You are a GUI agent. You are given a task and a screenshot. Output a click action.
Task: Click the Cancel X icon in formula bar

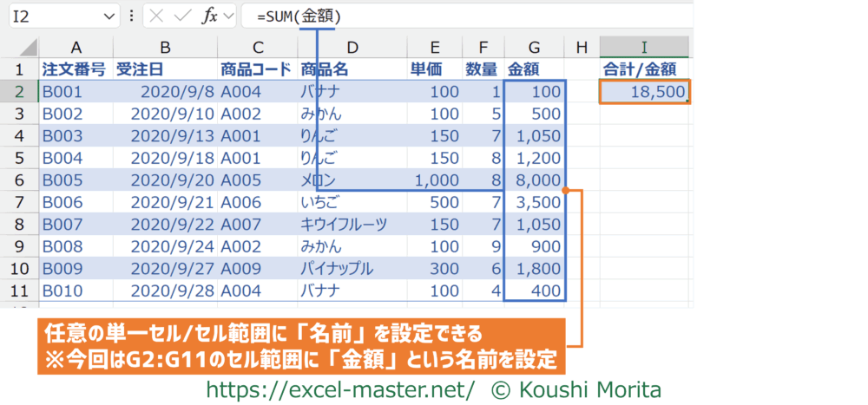point(155,16)
